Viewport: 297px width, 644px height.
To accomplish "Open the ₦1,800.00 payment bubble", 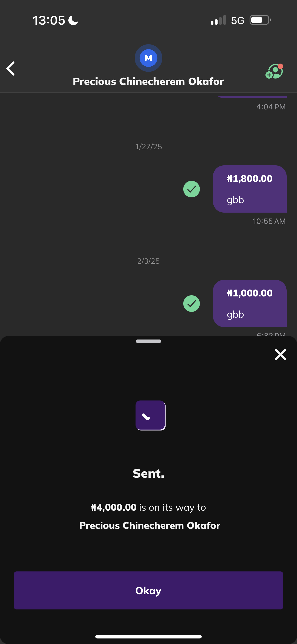I will 250,189.
